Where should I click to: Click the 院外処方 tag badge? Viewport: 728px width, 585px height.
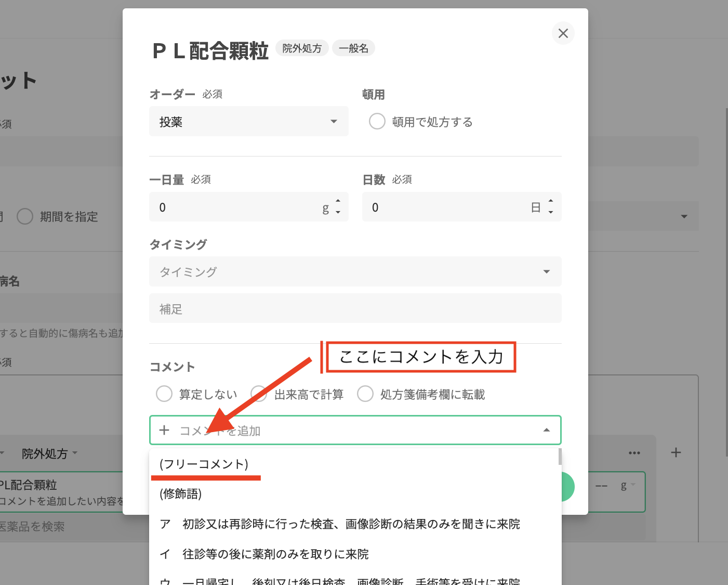click(302, 48)
